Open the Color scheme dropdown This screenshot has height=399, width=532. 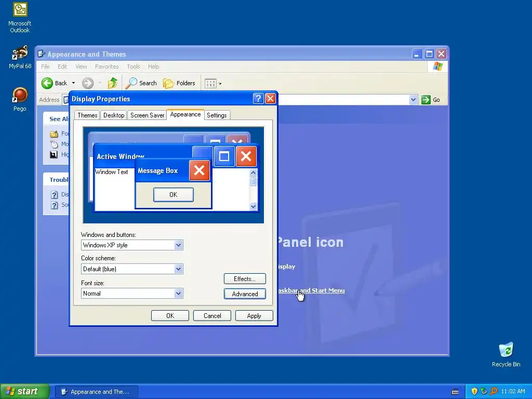click(179, 269)
